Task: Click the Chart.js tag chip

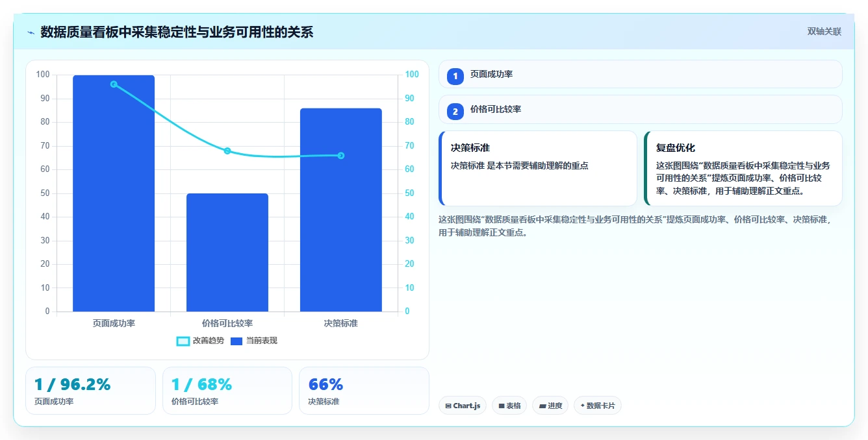Action: [x=463, y=406]
